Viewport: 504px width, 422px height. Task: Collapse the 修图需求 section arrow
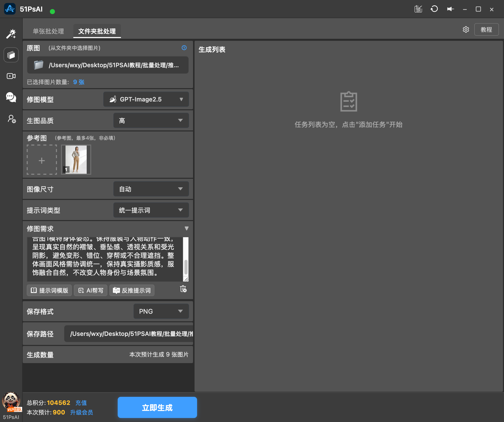click(x=186, y=228)
